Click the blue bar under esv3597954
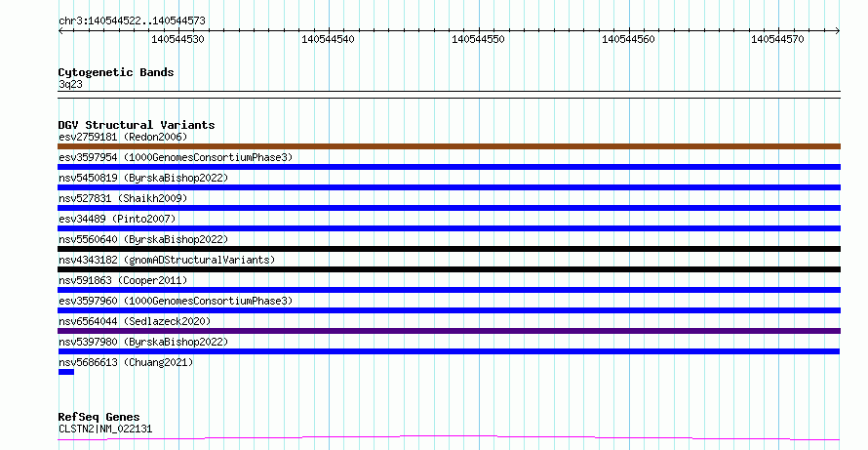868x450 pixels. click(x=449, y=167)
